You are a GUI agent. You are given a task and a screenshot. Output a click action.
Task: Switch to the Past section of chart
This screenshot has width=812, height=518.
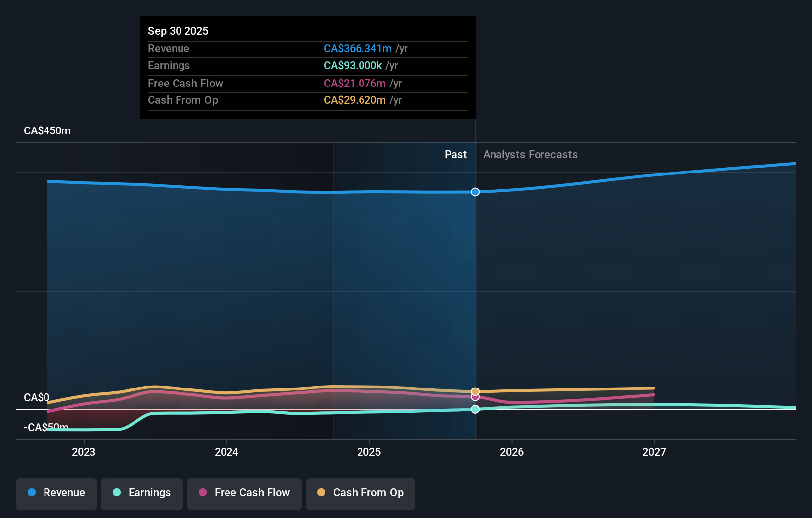click(x=455, y=155)
